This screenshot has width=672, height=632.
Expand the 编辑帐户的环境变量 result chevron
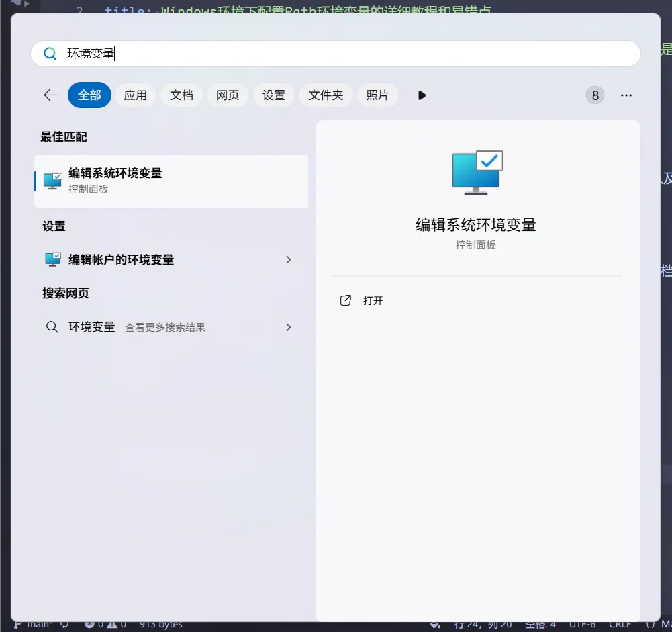(x=289, y=260)
